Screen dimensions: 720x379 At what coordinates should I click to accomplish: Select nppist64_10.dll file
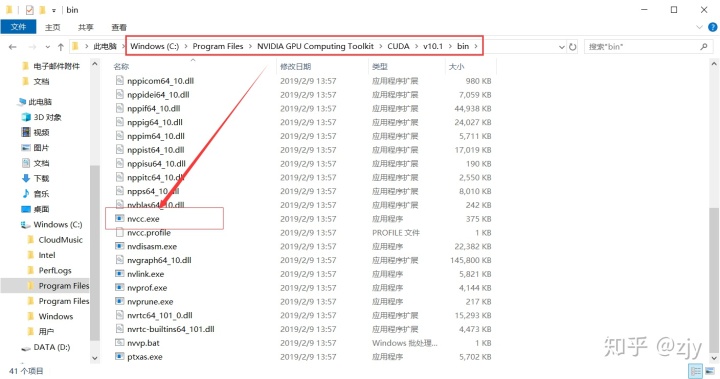(x=156, y=150)
